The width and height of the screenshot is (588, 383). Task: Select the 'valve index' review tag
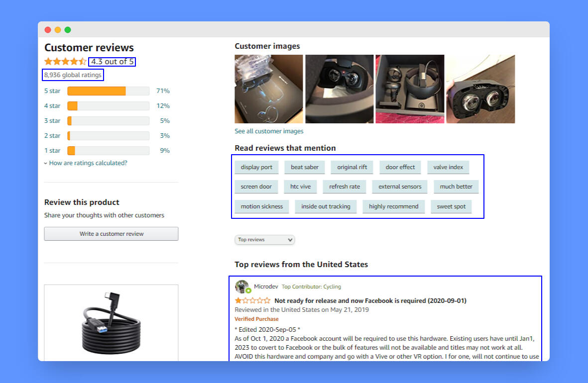tap(448, 167)
